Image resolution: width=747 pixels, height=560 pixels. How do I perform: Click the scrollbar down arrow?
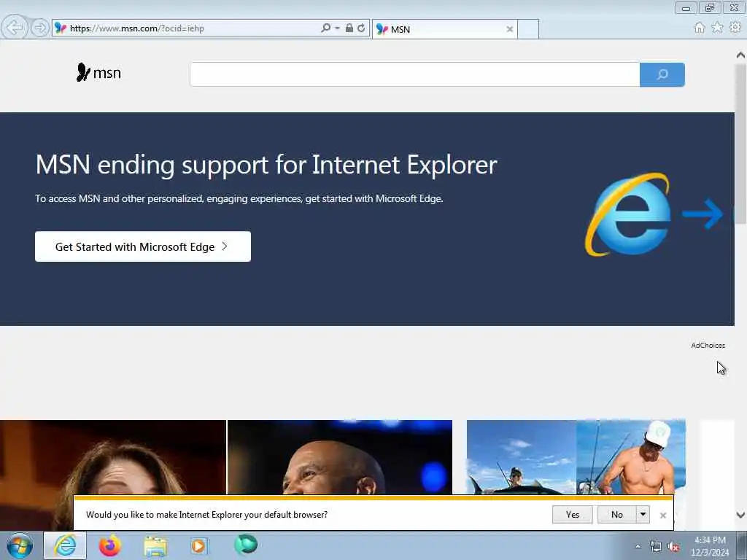click(740, 515)
